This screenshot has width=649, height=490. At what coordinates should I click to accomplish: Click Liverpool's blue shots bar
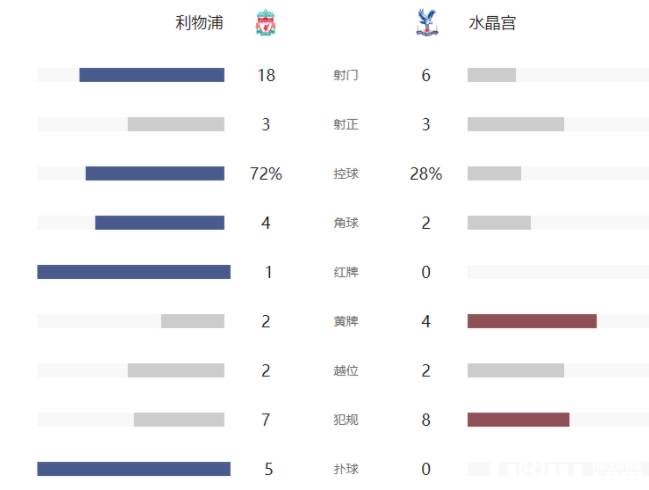pyautogui.click(x=152, y=75)
